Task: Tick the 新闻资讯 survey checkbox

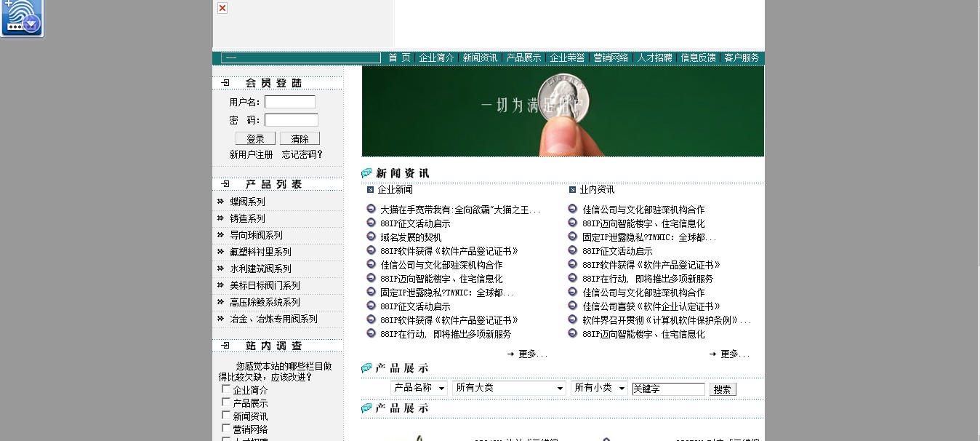Action: pyautogui.click(x=226, y=416)
